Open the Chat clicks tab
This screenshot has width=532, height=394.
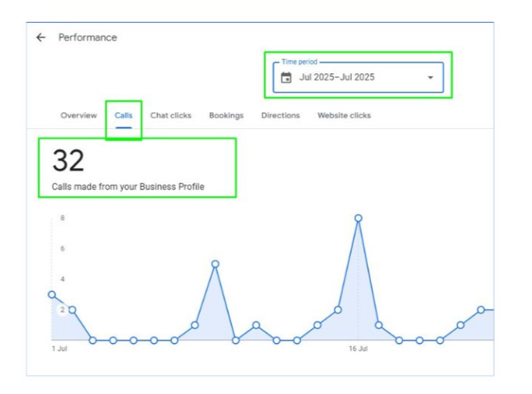click(x=170, y=116)
